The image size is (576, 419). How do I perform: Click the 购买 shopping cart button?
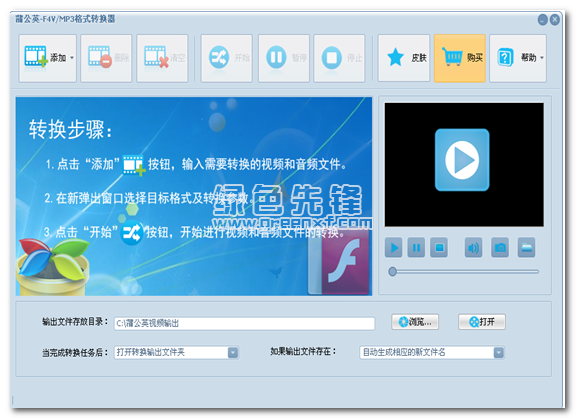460,58
